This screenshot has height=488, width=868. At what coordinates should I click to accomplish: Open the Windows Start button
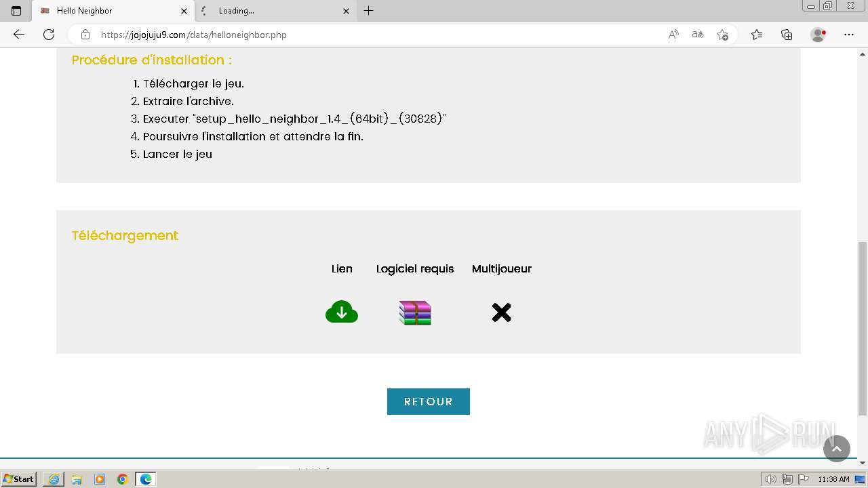(x=20, y=479)
